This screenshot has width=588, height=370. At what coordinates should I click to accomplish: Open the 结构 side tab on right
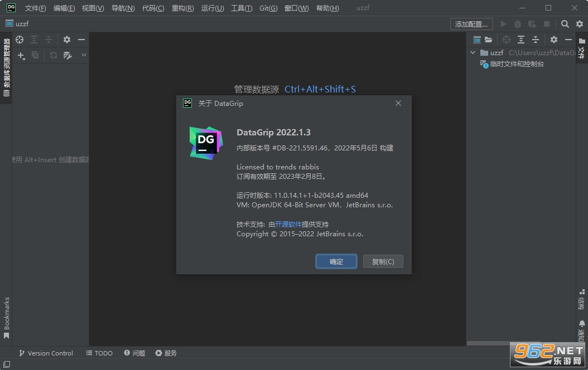[x=582, y=299]
